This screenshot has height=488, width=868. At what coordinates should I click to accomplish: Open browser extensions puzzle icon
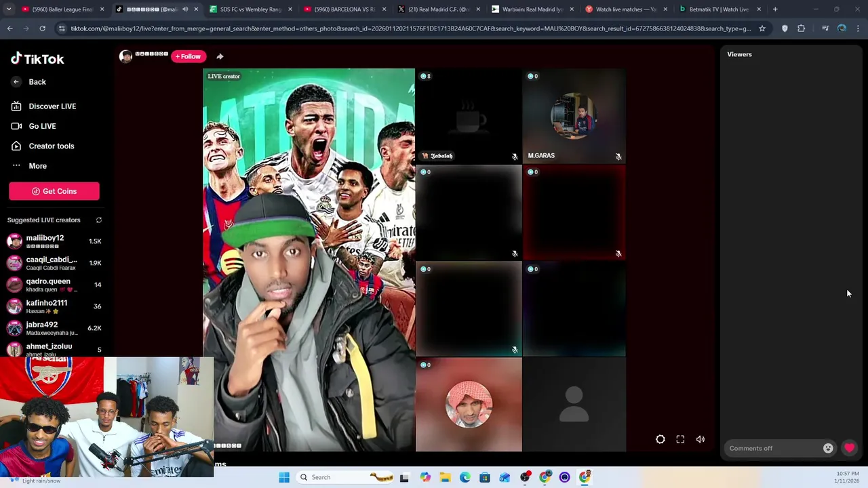(x=802, y=28)
